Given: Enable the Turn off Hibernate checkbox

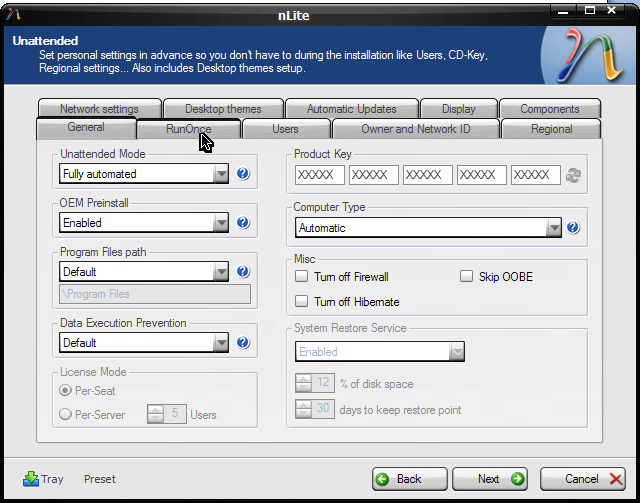Looking at the screenshot, I should tap(301, 301).
